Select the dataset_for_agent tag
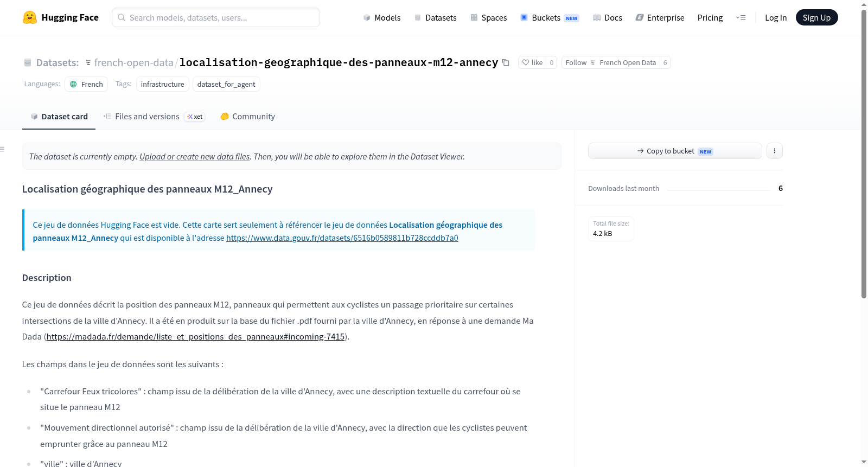 [226, 84]
